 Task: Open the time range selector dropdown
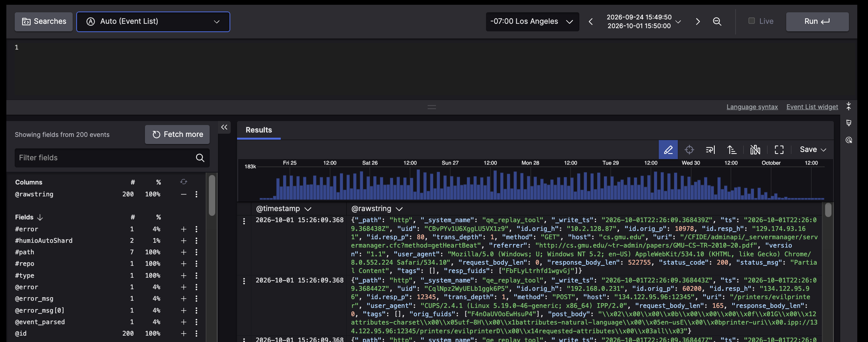click(x=644, y=21)
